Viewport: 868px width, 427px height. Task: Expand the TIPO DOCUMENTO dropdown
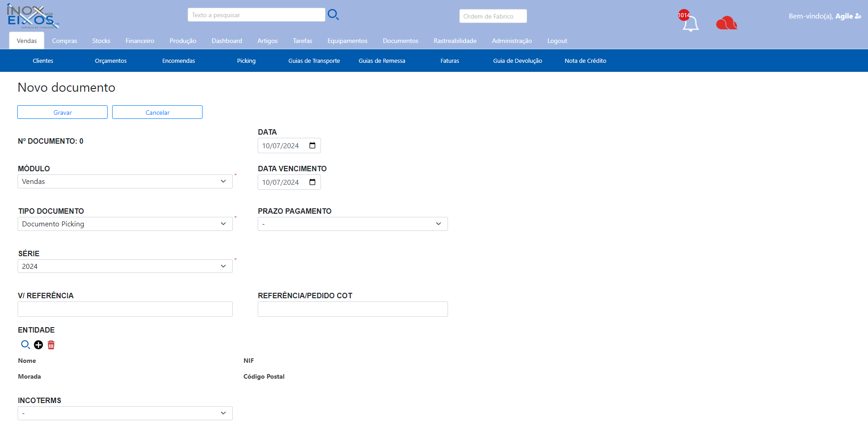click(x=125, y=224)
